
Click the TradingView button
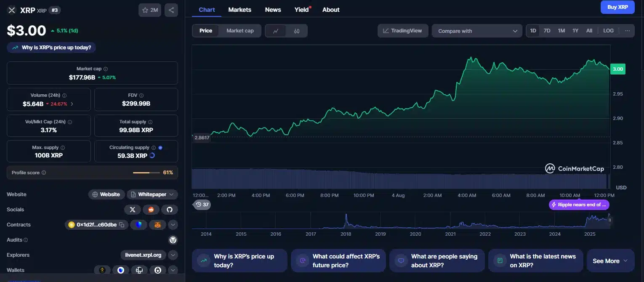[403, 31]
